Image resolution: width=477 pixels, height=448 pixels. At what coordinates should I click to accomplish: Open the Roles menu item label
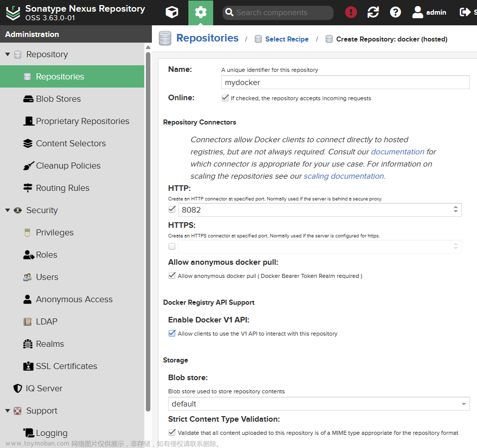(x=47, y=255)
